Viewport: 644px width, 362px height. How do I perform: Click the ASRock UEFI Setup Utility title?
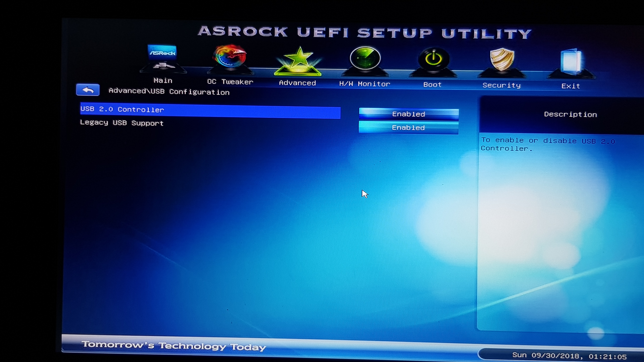tap(365, 32)
